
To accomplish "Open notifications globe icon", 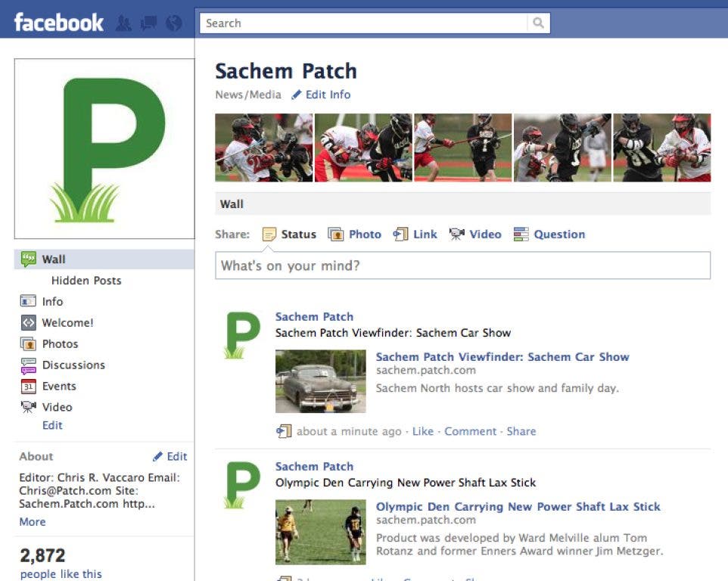I will pos(173,23).
